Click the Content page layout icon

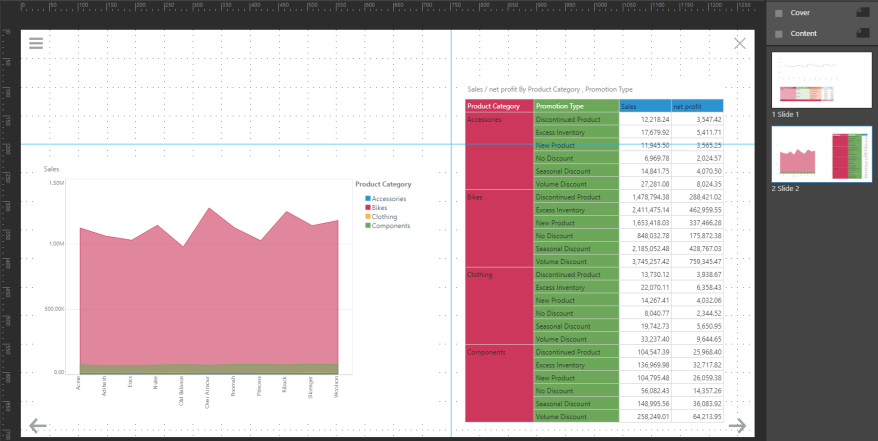tap(862, 34)
